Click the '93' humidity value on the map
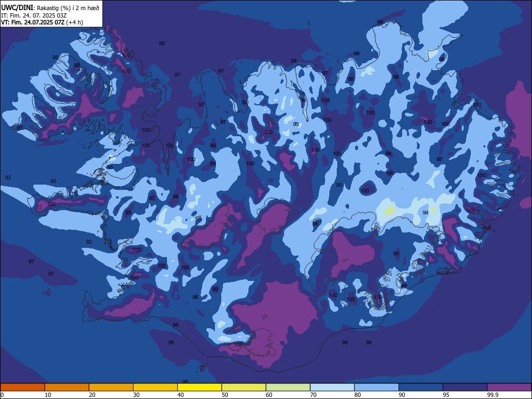Viewport: 532px width, 399px height. point(296,124)
